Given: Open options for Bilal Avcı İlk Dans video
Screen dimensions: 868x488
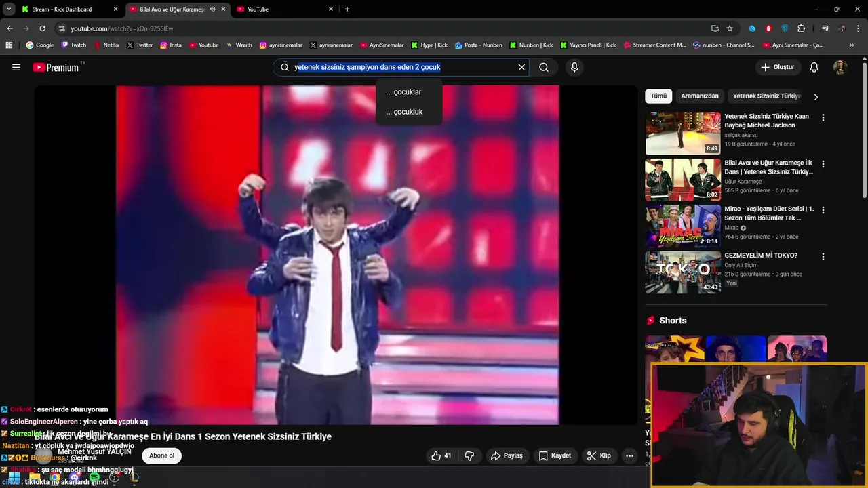Looking at the screenshot, I should click(x=823, y=164).
